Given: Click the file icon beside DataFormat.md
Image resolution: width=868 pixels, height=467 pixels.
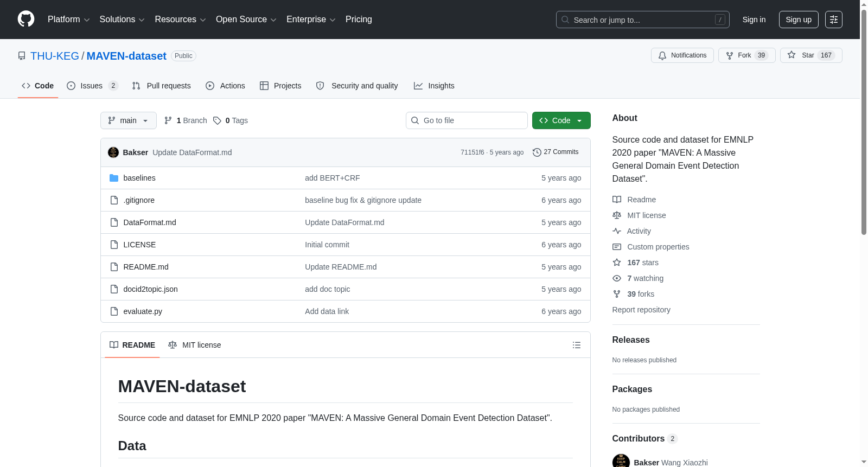Looking at the screenshot, I should tap(114, 222).
